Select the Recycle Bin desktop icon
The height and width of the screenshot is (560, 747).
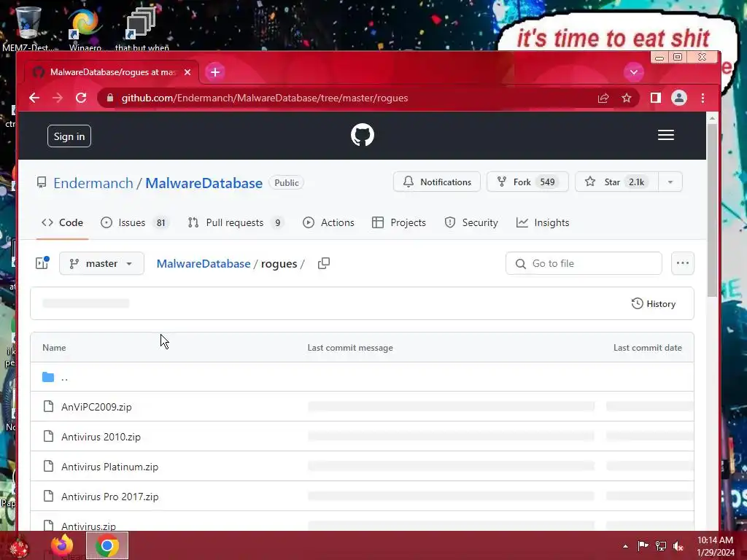pyautogui.click(x=28, y=28)
